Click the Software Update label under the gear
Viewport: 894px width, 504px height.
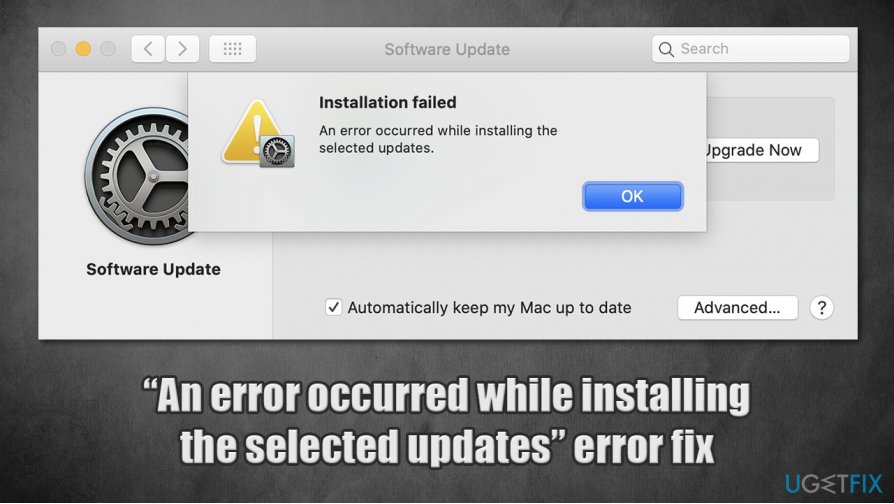pyautogui.click(x=153, y=269)
